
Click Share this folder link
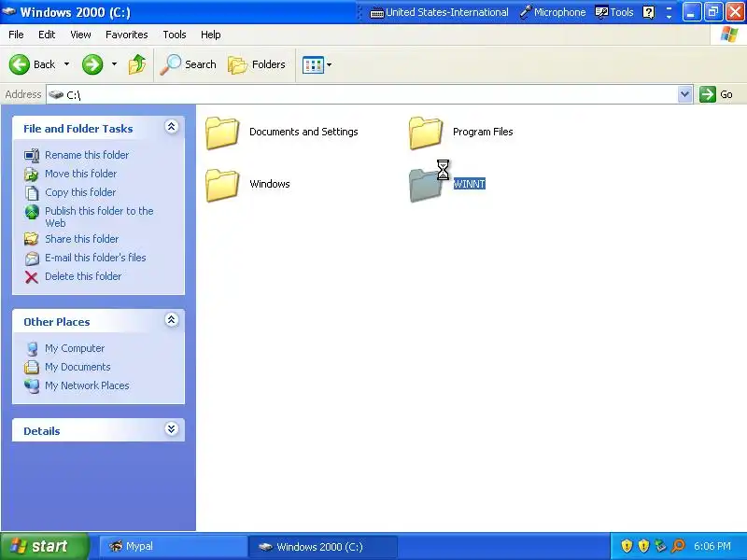[81, 239]
